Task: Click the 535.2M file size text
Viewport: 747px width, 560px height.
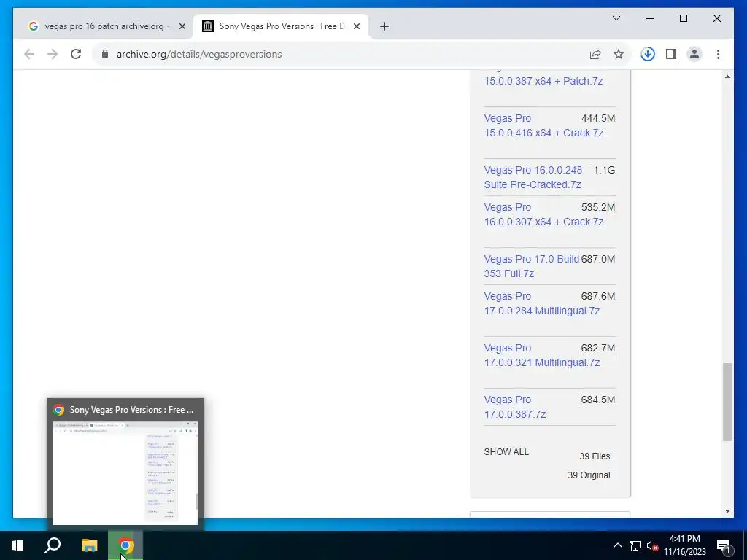Action: [x=598, y=207]
